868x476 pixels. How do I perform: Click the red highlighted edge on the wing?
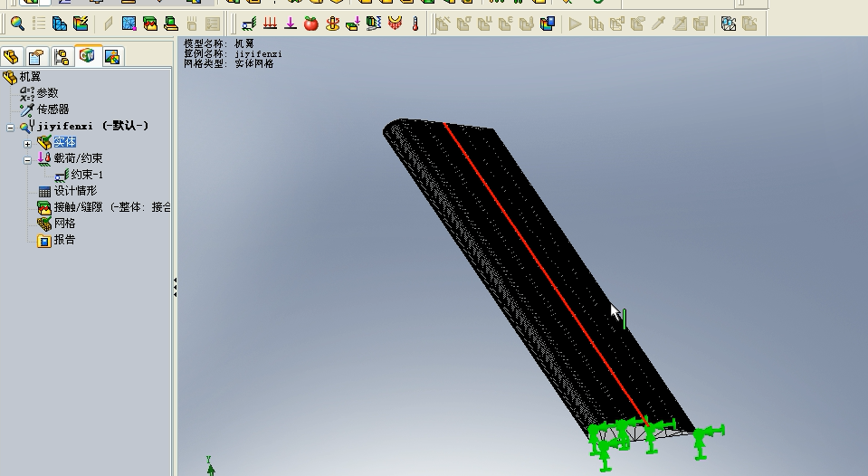pyautogui.click(x=545, y=274)
